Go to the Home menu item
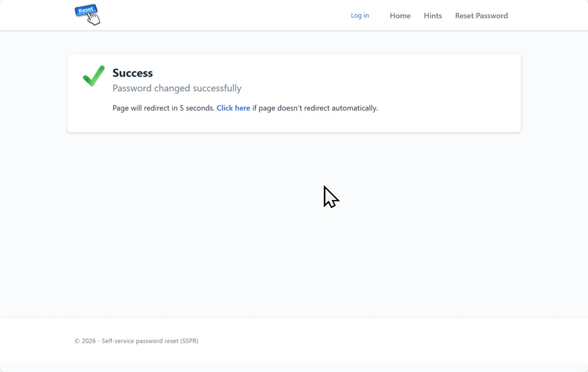Image resolution: width=588 pixels, height=372 pixels. pyautogui.click(x=400, y=16)
